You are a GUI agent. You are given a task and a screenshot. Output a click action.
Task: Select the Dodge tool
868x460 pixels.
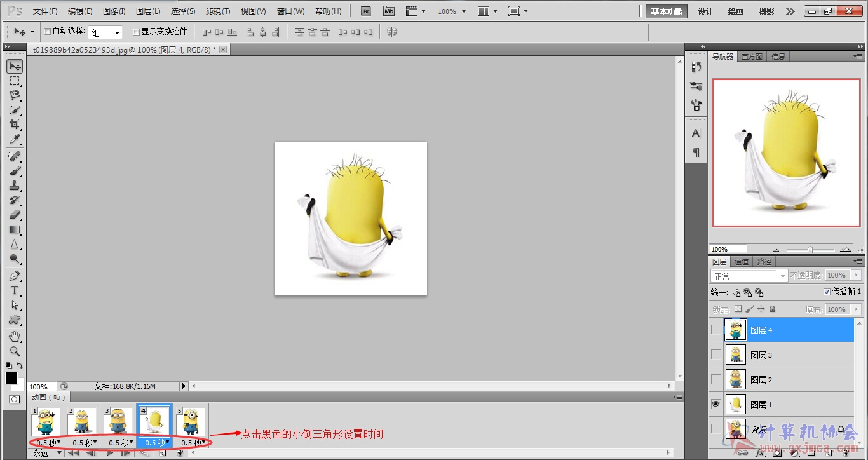(x=15, y=259)
